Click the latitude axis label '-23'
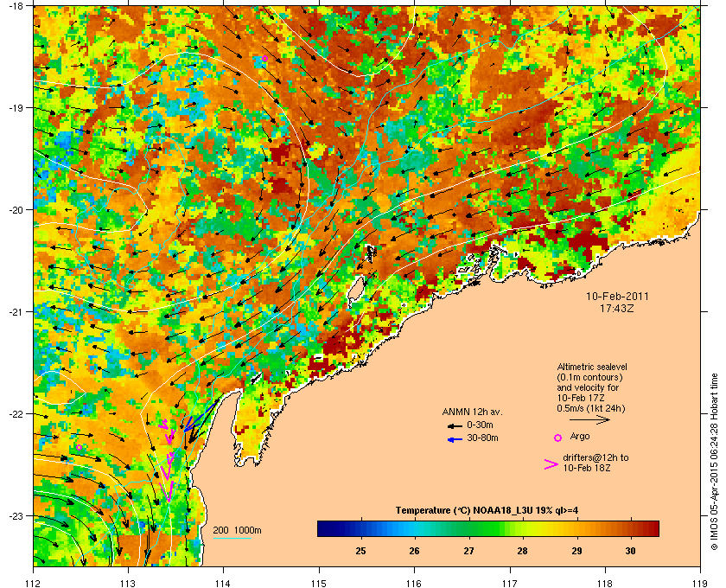726x588 pixels. 16,515
